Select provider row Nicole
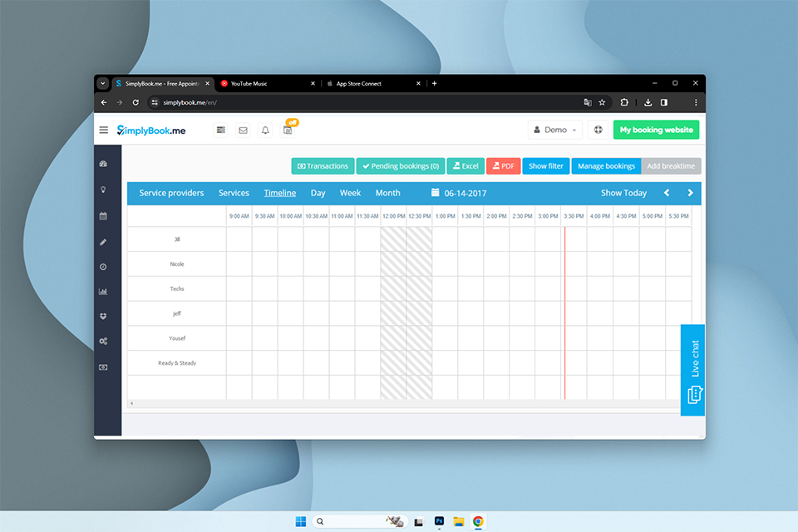Image resolution: width=798 pixels, height=532 pixels. pos(176,264)
